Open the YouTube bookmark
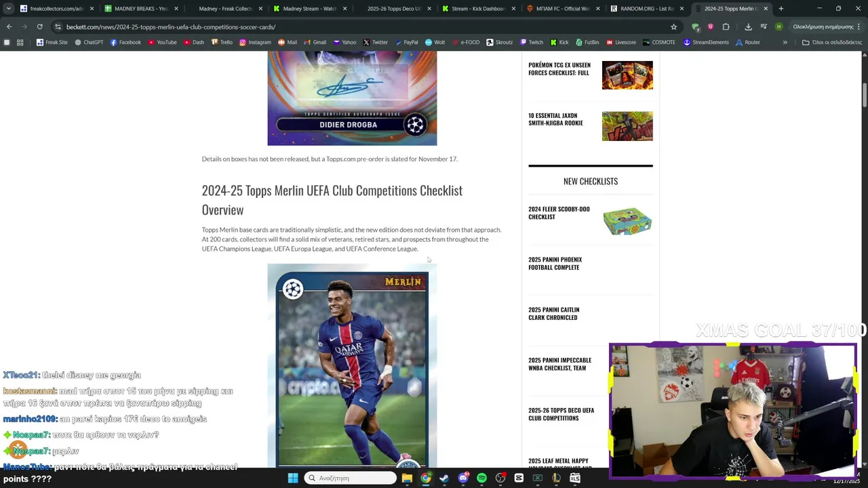The image size is (868, 488). pos(162,42)
